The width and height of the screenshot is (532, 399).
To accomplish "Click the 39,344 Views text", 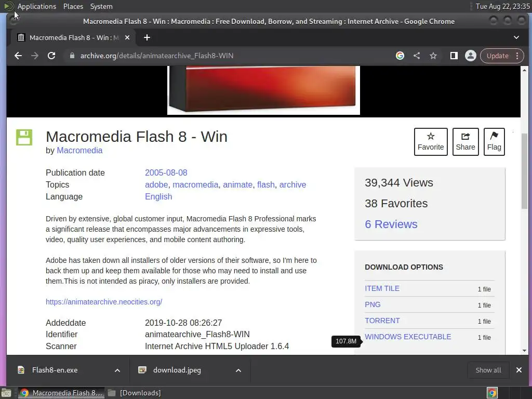I will click(399, 183).
